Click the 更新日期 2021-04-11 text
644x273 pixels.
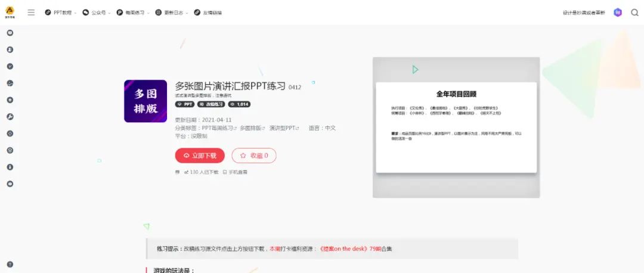click(203, 120)
